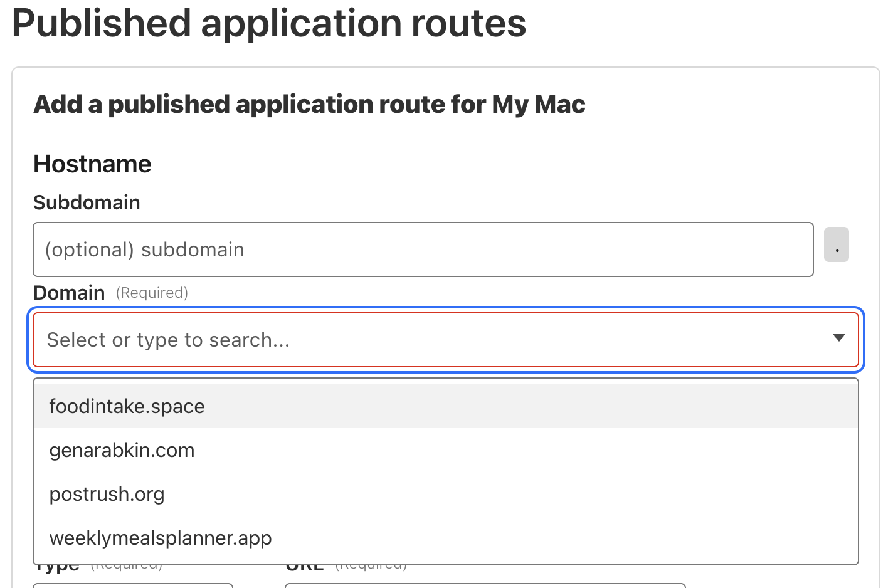Click the Published application routes title

[269, 24]
